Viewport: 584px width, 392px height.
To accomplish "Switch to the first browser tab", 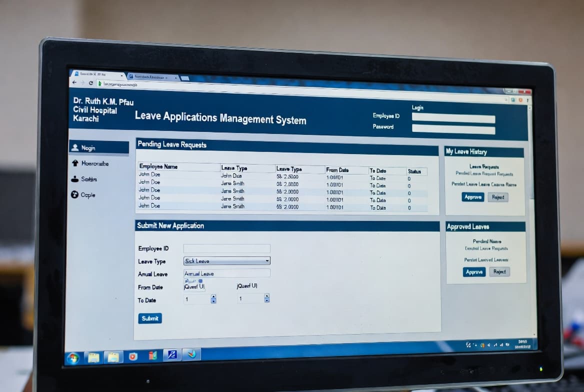I will 98,74.
